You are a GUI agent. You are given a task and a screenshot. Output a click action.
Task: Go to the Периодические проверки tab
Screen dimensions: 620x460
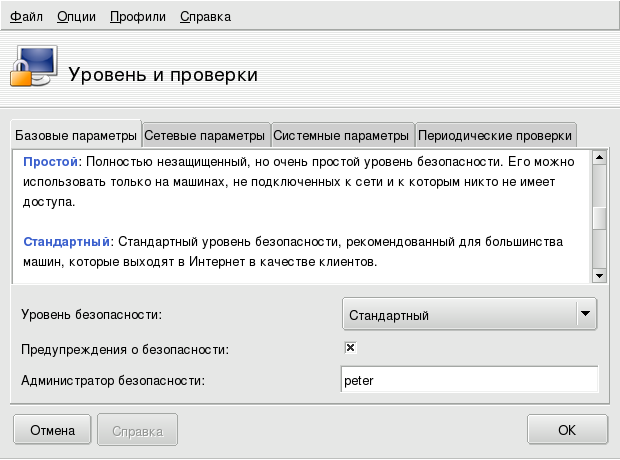496,135
